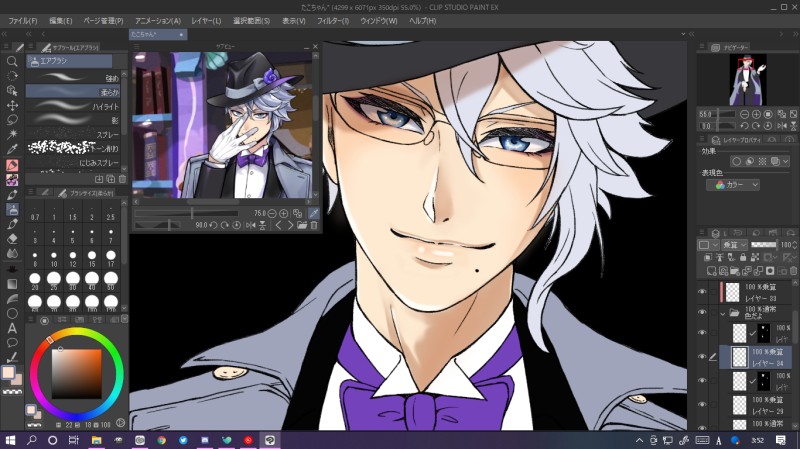Click the Navigator rotate right icon

pos(756,126)
